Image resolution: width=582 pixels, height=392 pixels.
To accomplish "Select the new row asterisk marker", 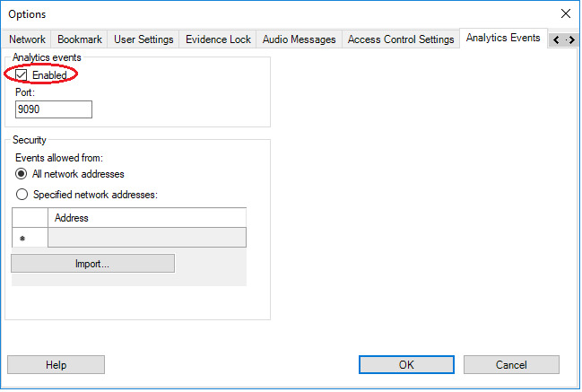I will [22, 238].
